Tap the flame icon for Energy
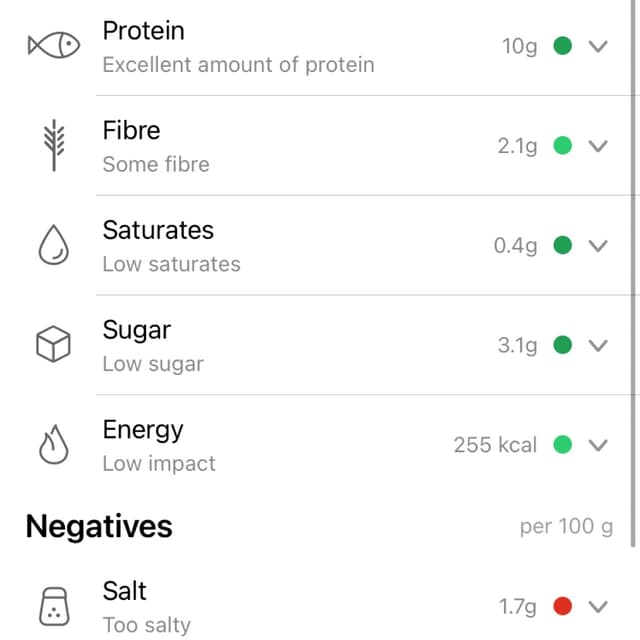Screen dimensions: 640x640 pos(53,446)
